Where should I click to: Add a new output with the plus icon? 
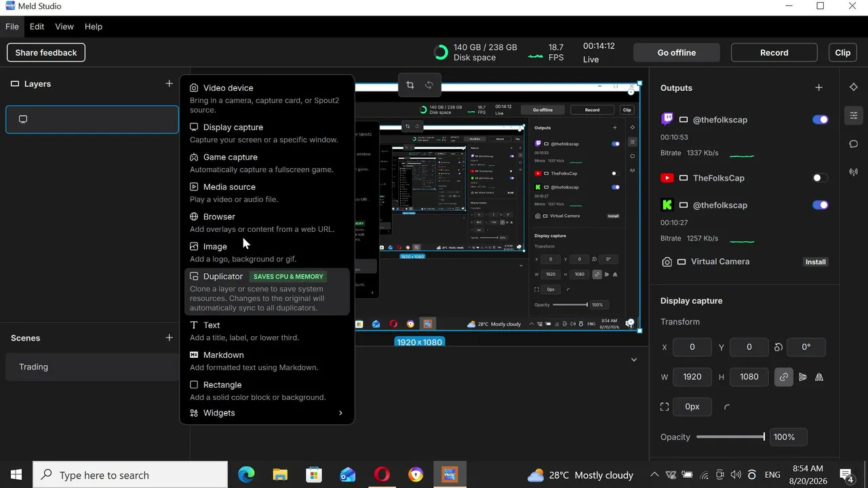tap(819, 87)
